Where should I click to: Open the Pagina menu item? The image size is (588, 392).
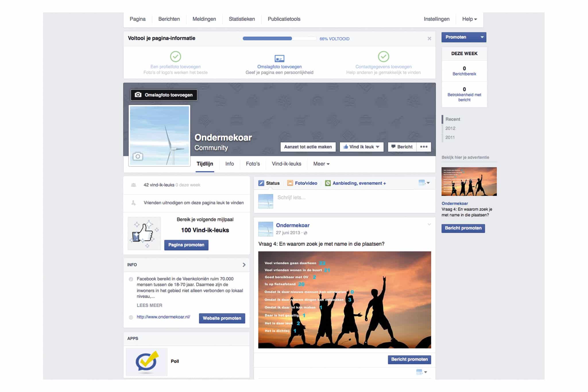138,19
